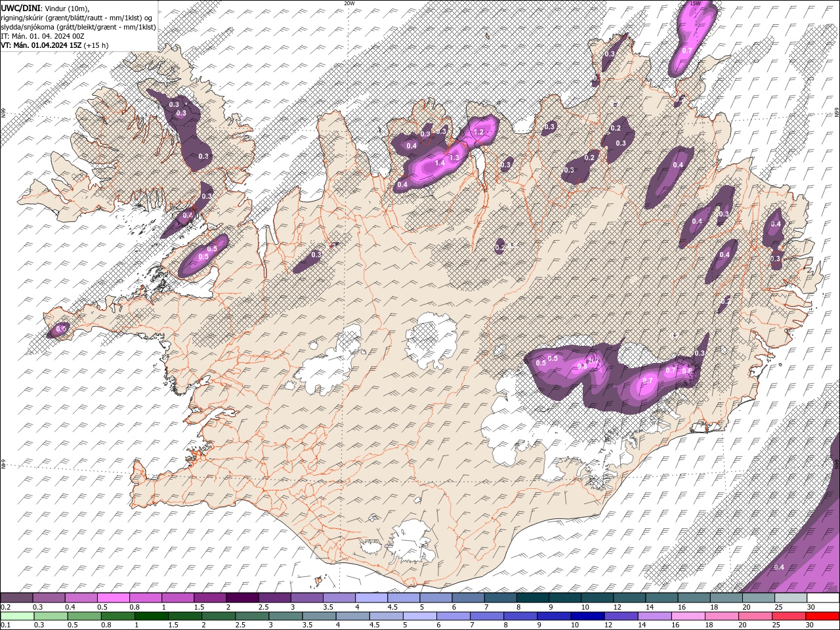Pick the lower-row green rain swatch labeled 0.5
This screenshot has width=840, height=630.
pos(84,616)
